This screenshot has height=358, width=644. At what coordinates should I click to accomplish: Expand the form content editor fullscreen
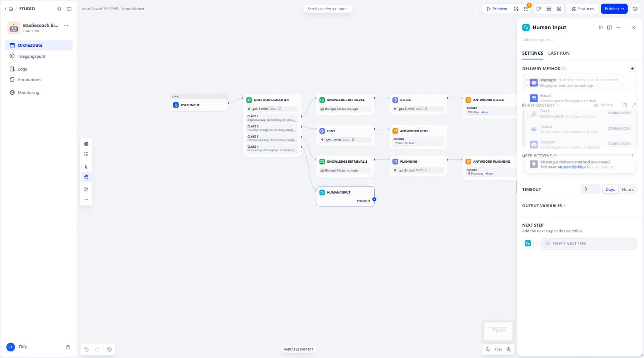coord(634,105)
